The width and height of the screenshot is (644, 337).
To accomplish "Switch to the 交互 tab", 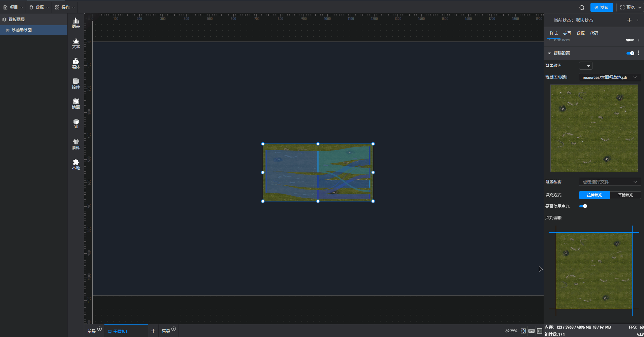I will coord(567,33).
